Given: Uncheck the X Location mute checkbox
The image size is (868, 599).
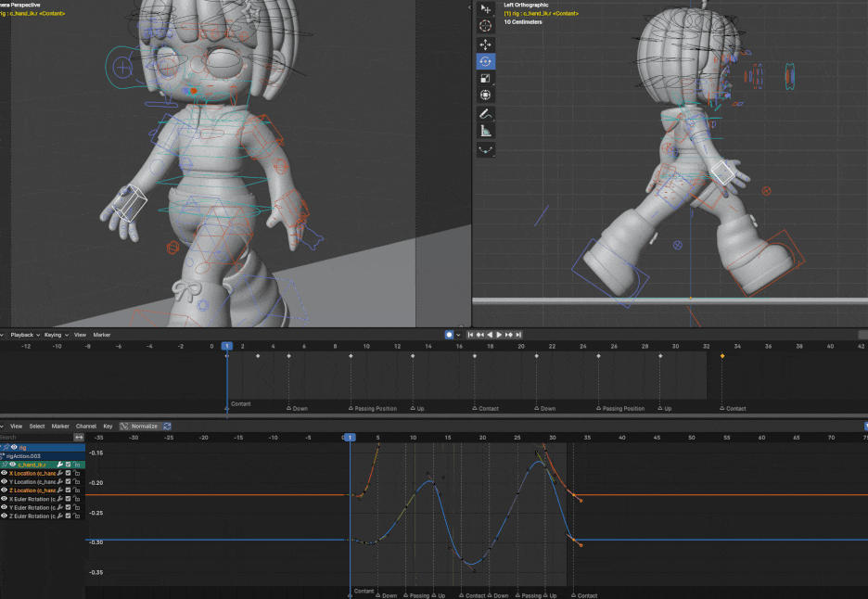Looking at the screenshot, I should click(x=69, y=473).
